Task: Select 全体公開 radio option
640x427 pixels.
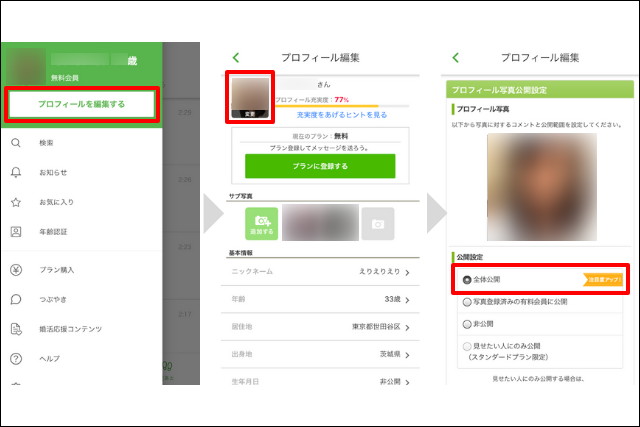Action: tap(467, 280)
